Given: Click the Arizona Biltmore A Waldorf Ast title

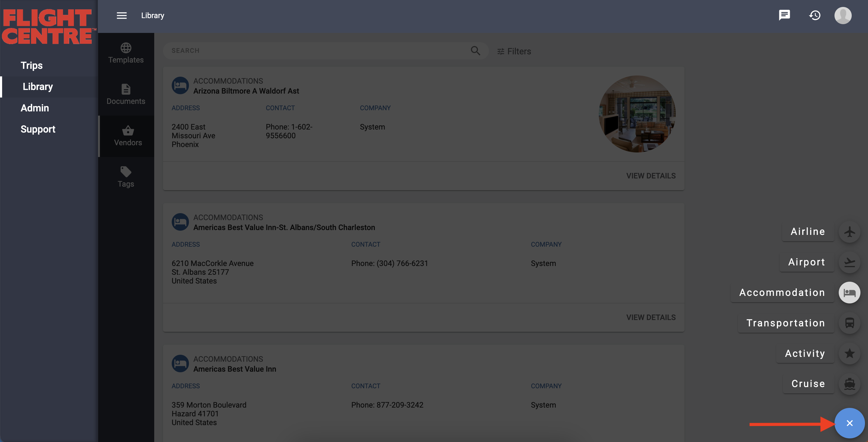Looking at the screenshot, I should point(246,91).
